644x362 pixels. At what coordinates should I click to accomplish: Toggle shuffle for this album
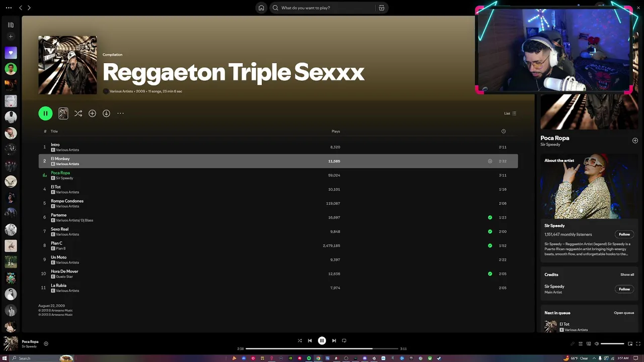pyautogui.click(x=78, y=113)
